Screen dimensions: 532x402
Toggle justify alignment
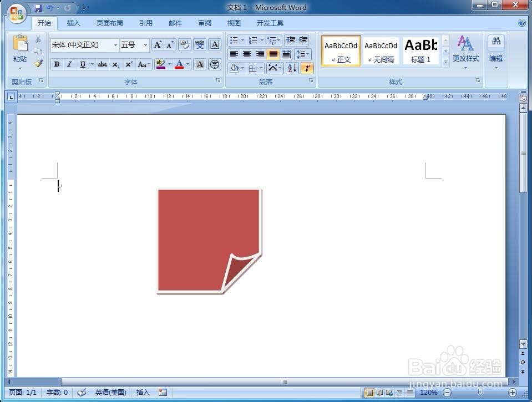click(x=273, y=54)
